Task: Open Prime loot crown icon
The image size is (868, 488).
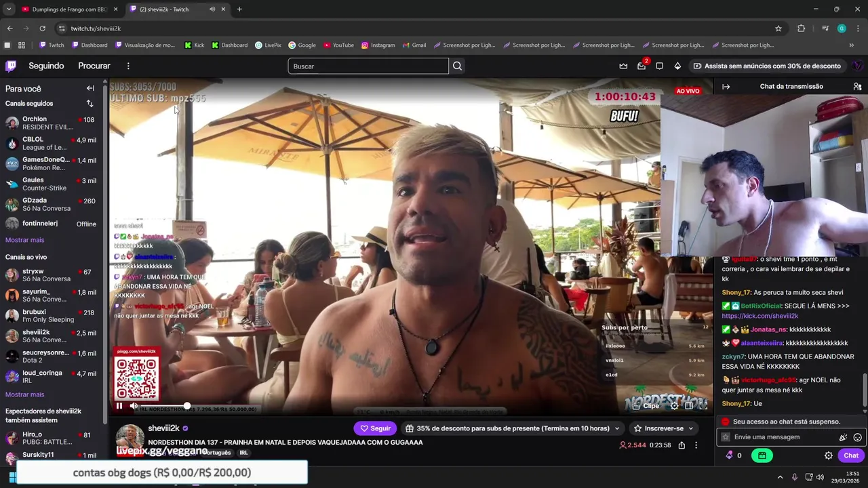Action: (623, 66)
